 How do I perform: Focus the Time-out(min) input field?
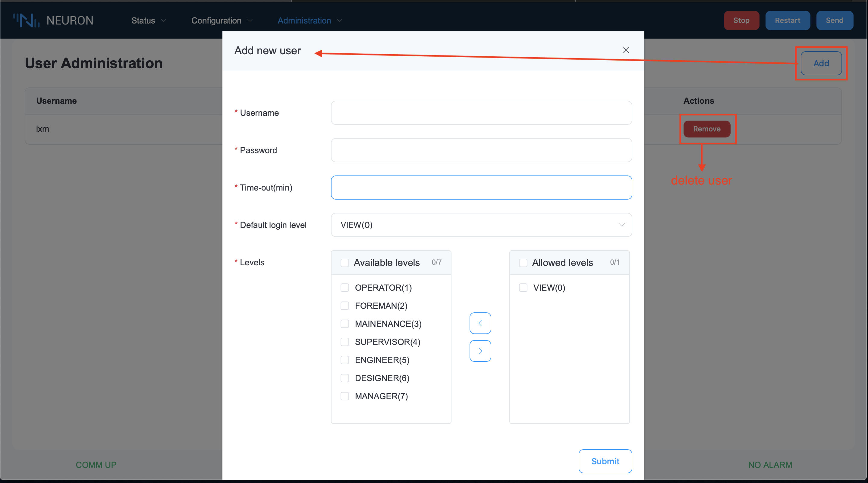tap(481, 188)
